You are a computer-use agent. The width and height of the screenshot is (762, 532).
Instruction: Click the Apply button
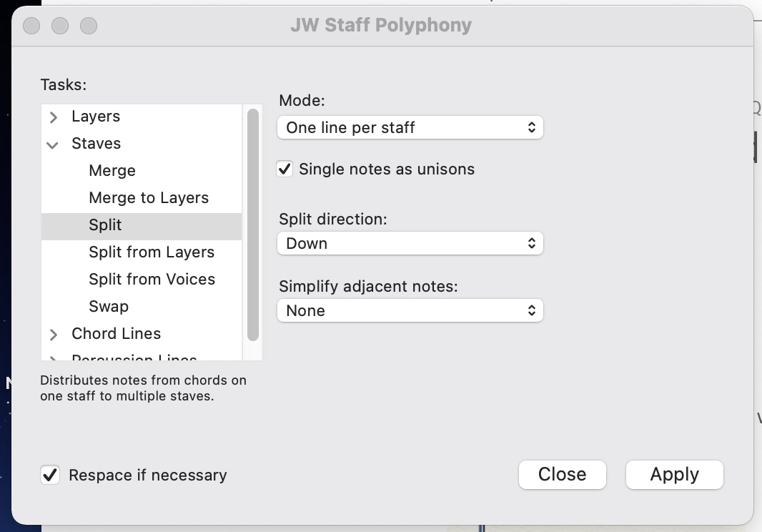click(674, 475)
